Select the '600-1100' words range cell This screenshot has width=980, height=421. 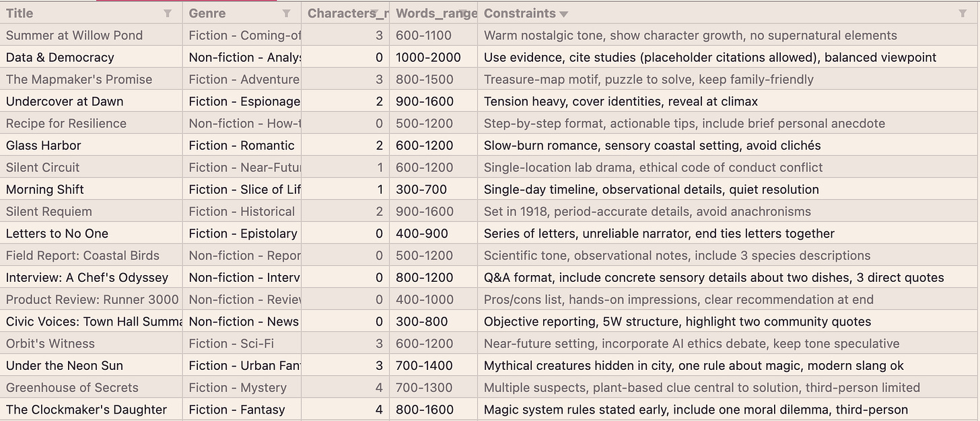434,35
